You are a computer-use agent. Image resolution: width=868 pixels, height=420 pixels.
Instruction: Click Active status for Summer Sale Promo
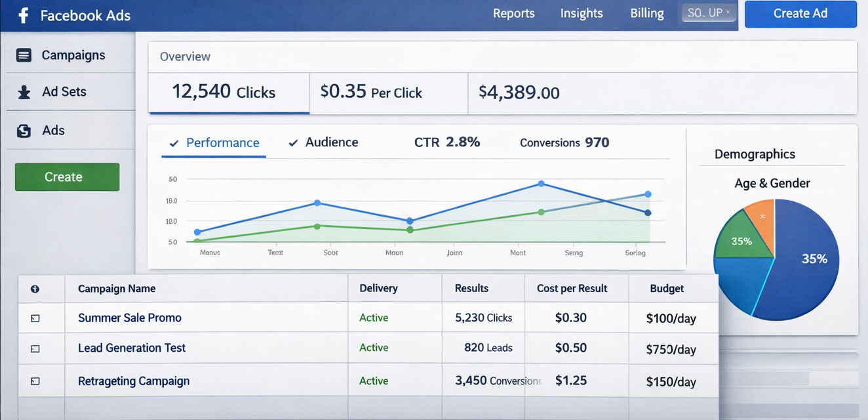tap(374, 318)
